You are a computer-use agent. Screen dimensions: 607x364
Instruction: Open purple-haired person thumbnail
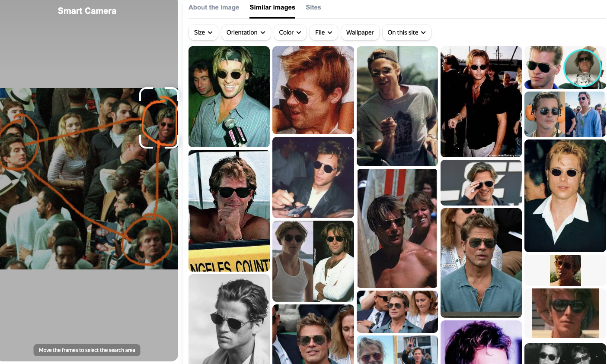click(481, 342)
